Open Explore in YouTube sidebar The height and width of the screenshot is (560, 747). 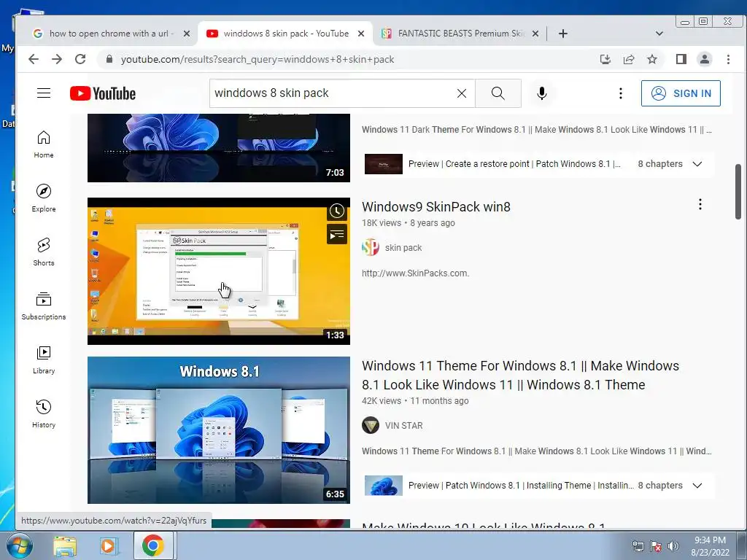[44, 198]
